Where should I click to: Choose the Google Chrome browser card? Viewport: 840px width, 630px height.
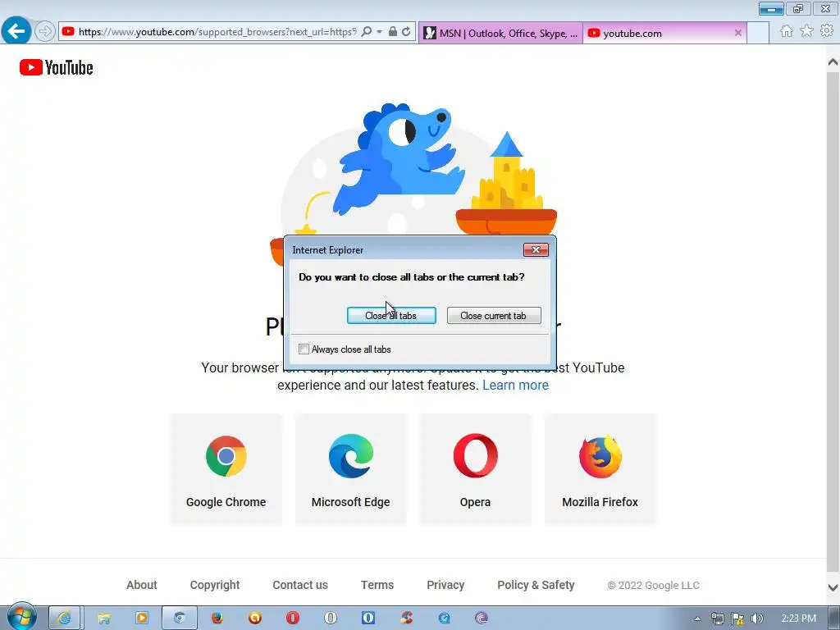click(x=226, y=469)
